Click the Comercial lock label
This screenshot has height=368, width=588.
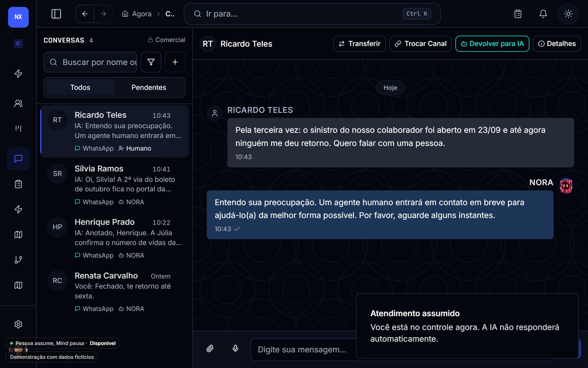coord(166,40)
